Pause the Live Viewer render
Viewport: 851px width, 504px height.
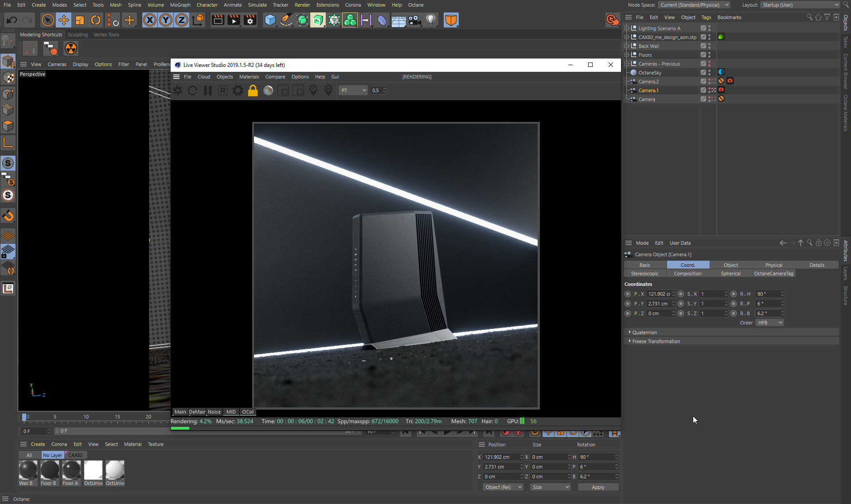[208, 90]
